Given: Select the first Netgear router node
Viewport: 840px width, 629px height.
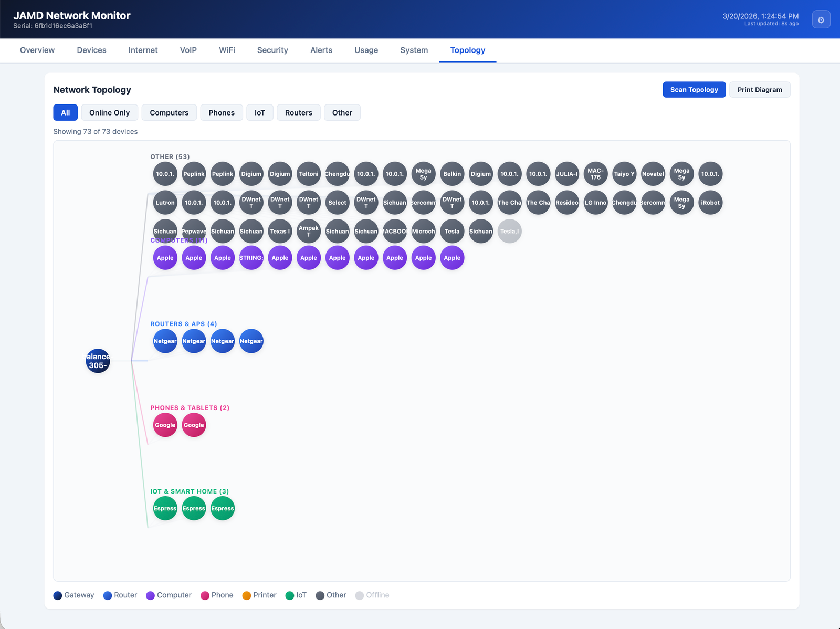Looking at the screenshot, I should pyautogui.click(x=165, y=341).
